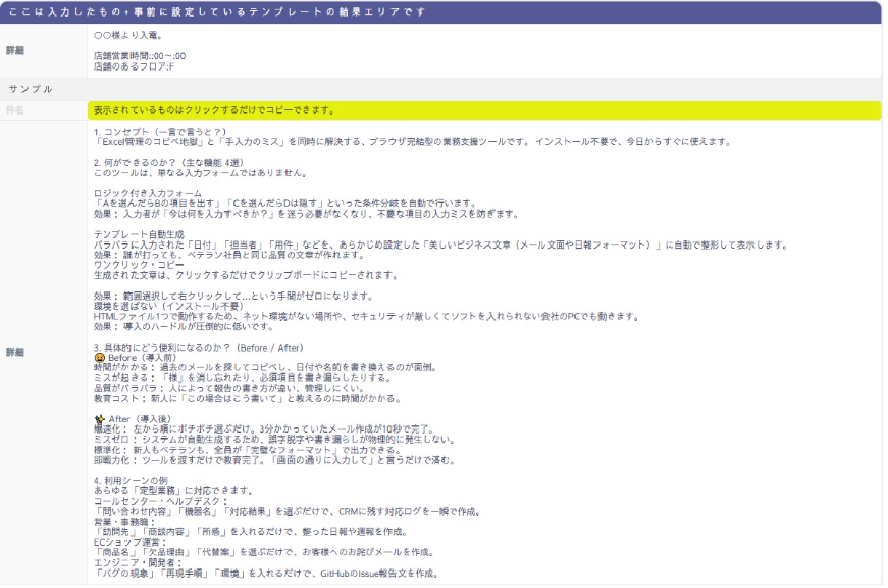Click the After sparkle emoji icon
The height and width of the screenshot is (588, 888).
[100, 419]
